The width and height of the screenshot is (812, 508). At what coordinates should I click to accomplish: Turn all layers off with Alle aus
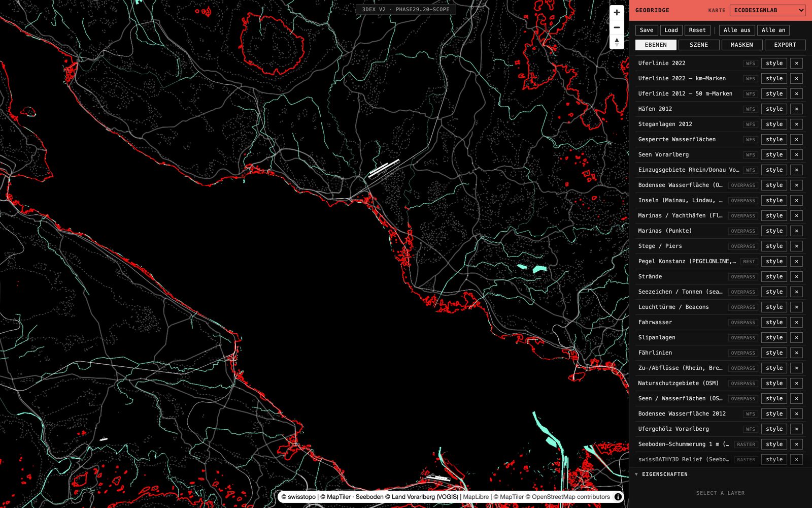737,30
